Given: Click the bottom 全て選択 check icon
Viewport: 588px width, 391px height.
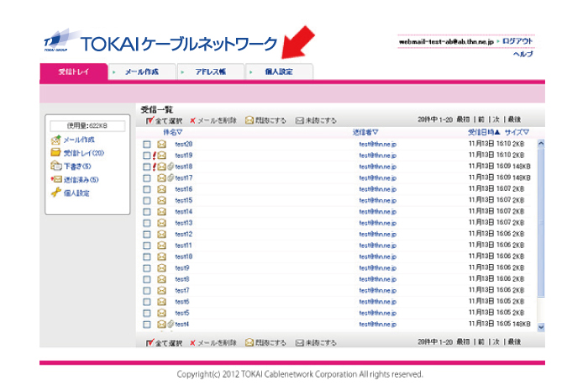Looking at the screenshot, I should [x=150, y=342].
